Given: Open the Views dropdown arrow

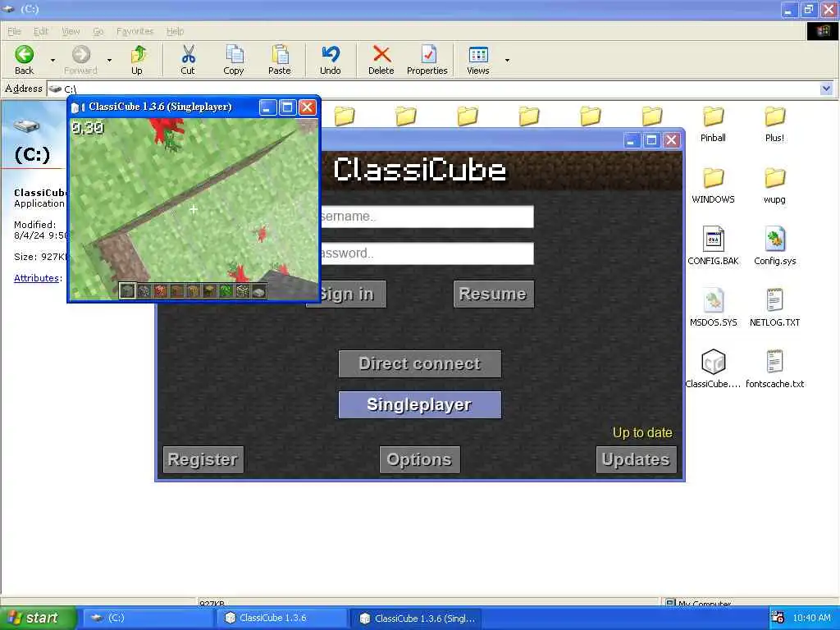Looking at the screenshot, I should [507, 60].
